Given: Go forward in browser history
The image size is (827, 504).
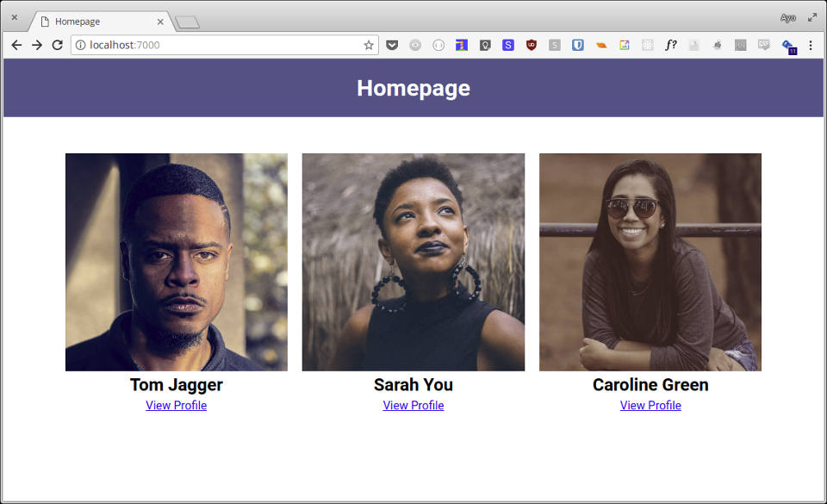Looking at the screenshot, I should click(x=36, y=46).
